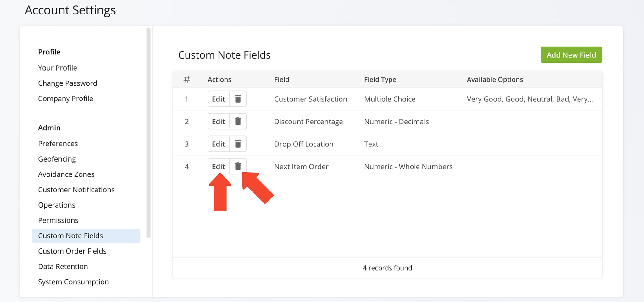This screenshot has width=644, height=302.
Task: Click the sidebar vertical scrollbar
Action: 148,132
